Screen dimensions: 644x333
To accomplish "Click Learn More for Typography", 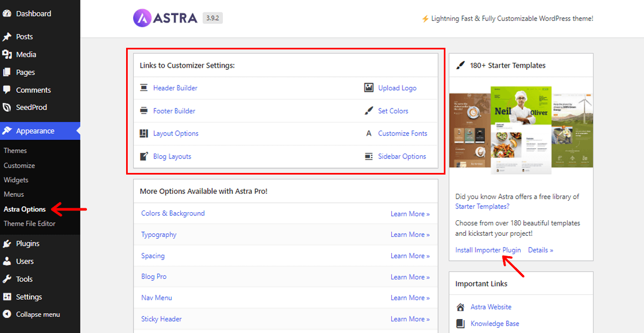I will coord(410,235).
